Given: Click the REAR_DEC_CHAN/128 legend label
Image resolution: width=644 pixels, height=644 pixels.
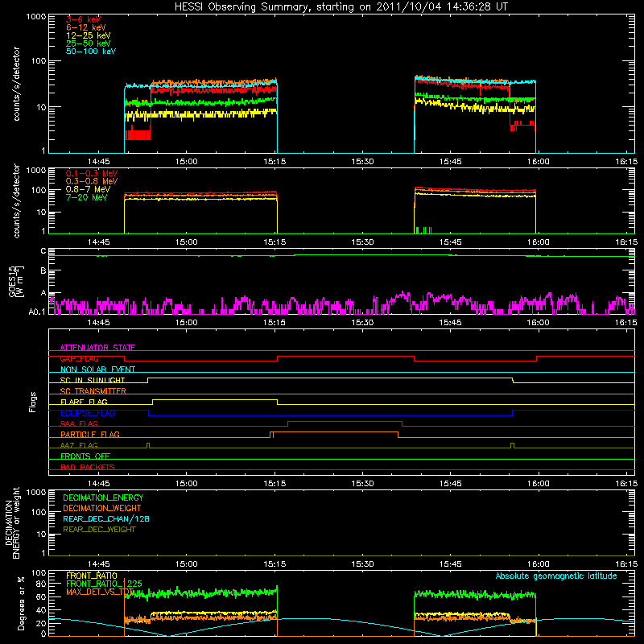Looking at the screenshot, I should 106,518.
